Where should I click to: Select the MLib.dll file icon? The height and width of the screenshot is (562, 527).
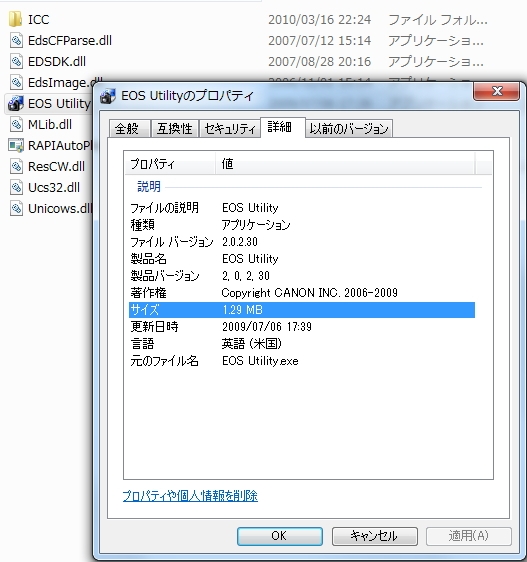point(16,124)
